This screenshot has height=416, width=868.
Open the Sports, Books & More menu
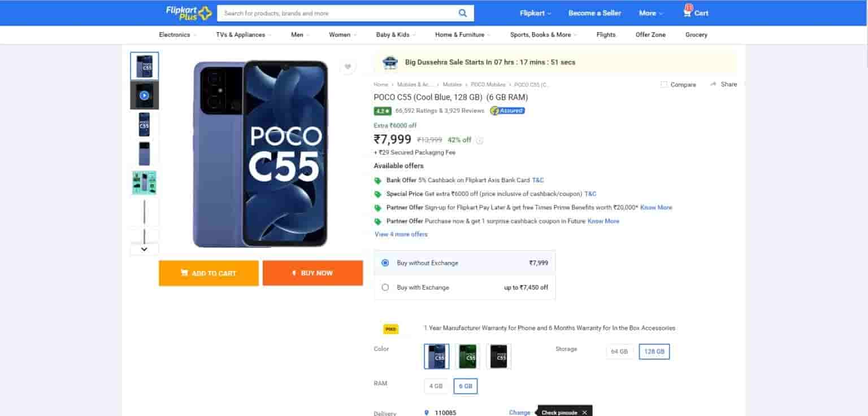[x=541, y=34]
